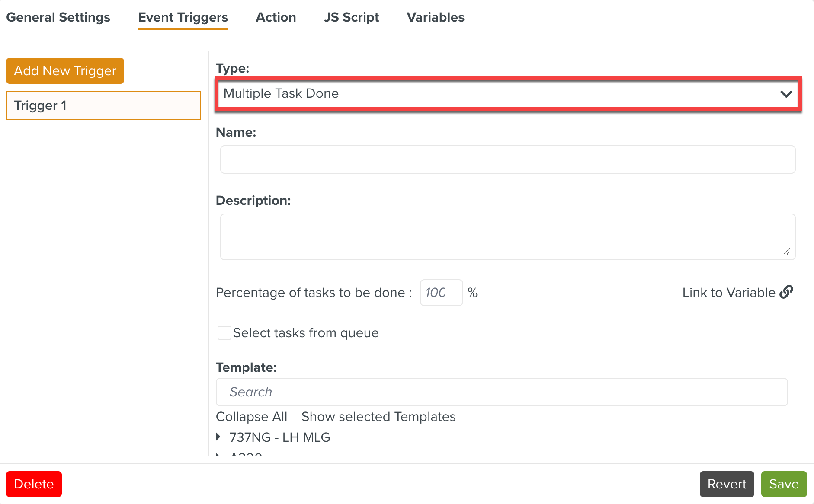This screenshot has width=814, height=504.
Task: Click into the Name input field
Action: 507,159
